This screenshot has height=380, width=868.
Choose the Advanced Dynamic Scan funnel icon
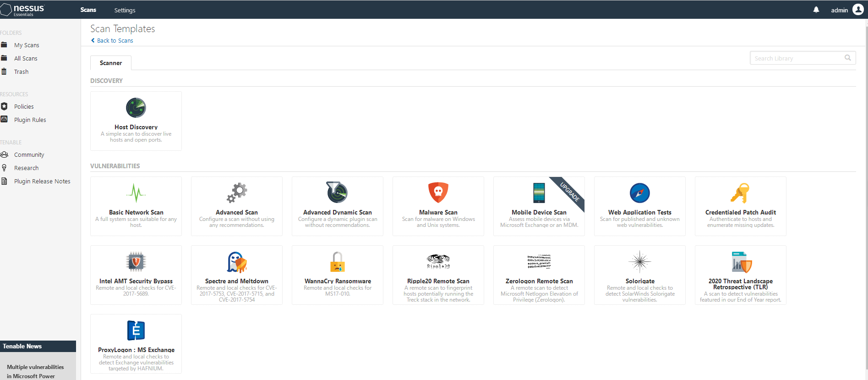coord(337,193)
